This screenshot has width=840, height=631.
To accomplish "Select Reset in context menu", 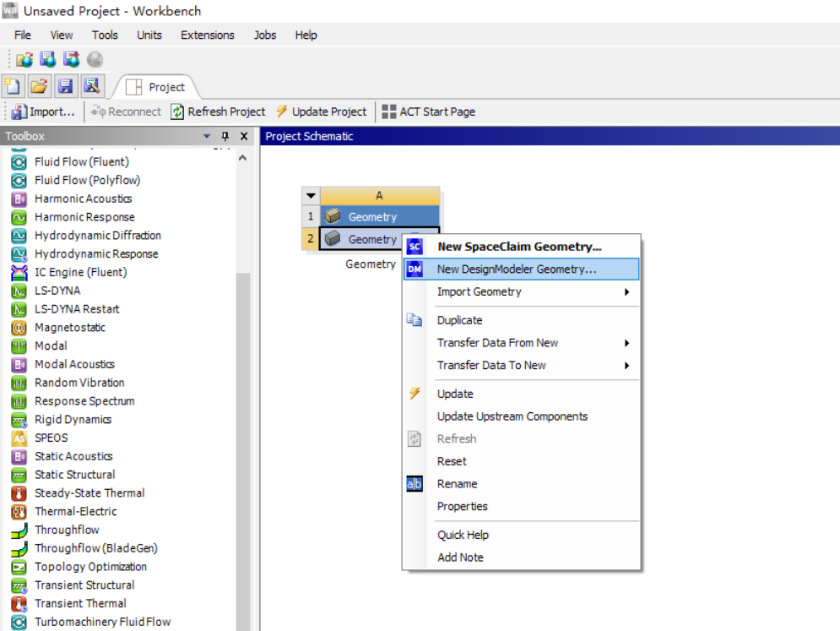I will (x=521, y=461).
